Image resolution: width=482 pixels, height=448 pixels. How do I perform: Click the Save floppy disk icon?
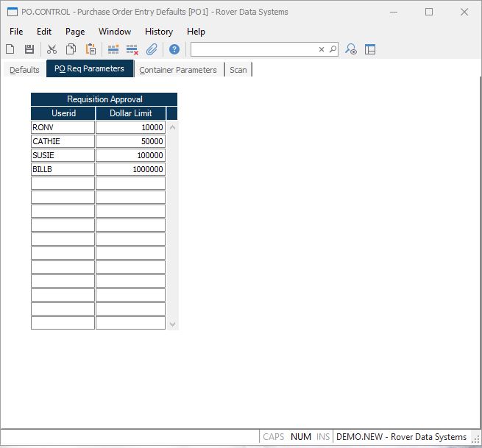(x=29, y=49)
